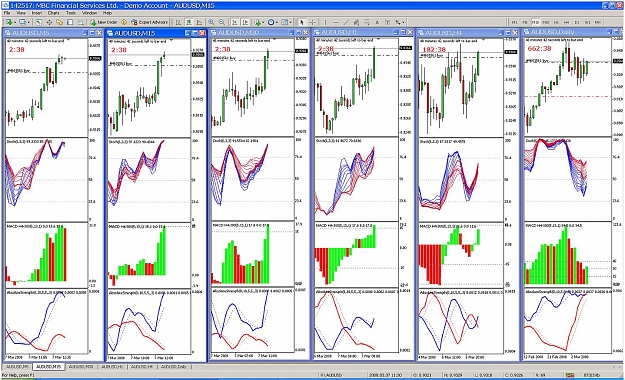Open the Periods clock dropdown

click(x=273, y=22)
